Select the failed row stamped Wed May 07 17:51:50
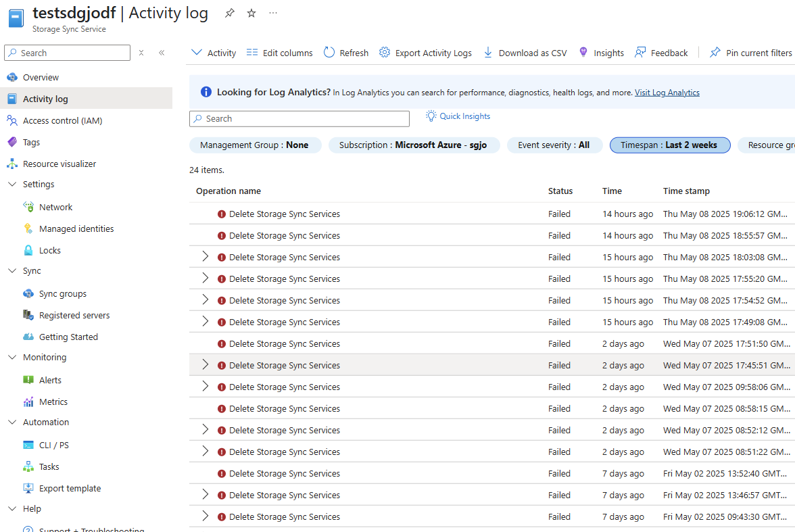Viewport: 795px width, 532px height. tap(492, 343)
